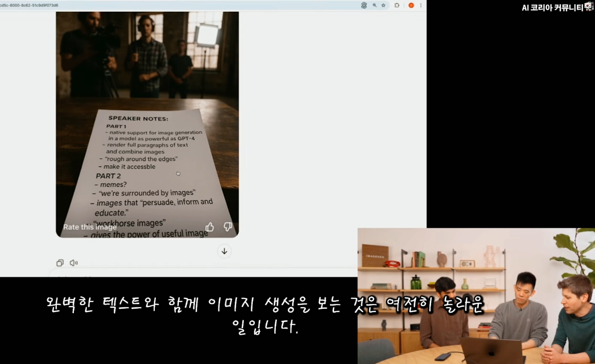Click the 'Rate this image' label
Viewport: 595px width, 364px height.
point(90,227)
